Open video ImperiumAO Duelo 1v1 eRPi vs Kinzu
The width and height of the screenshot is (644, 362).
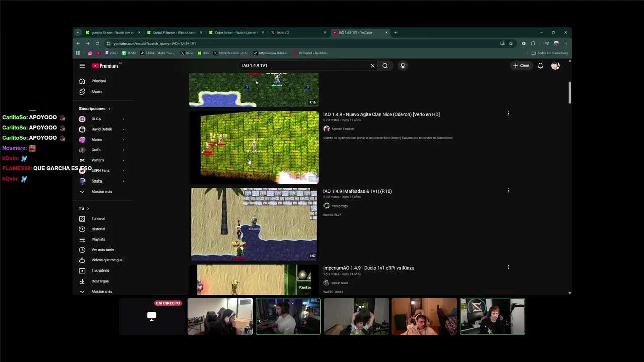pyautogui.click(x=368, y=268)
